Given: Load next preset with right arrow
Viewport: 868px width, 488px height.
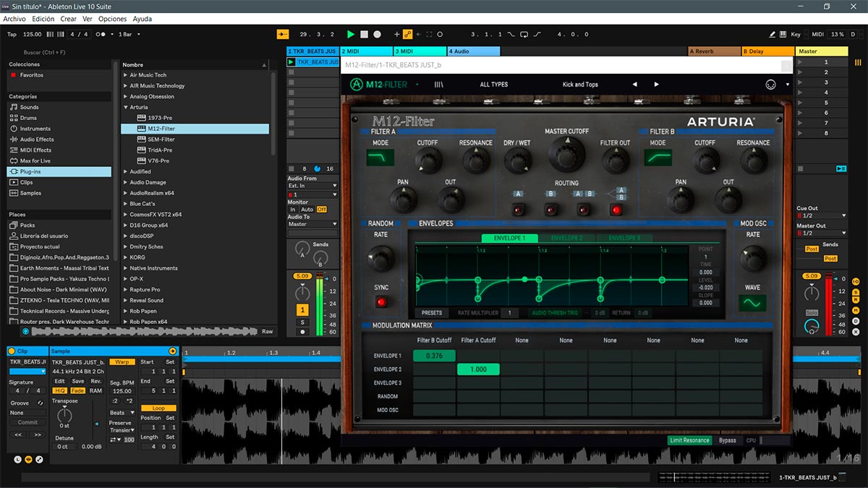Looking at the screenshot, I should (657, 85).
